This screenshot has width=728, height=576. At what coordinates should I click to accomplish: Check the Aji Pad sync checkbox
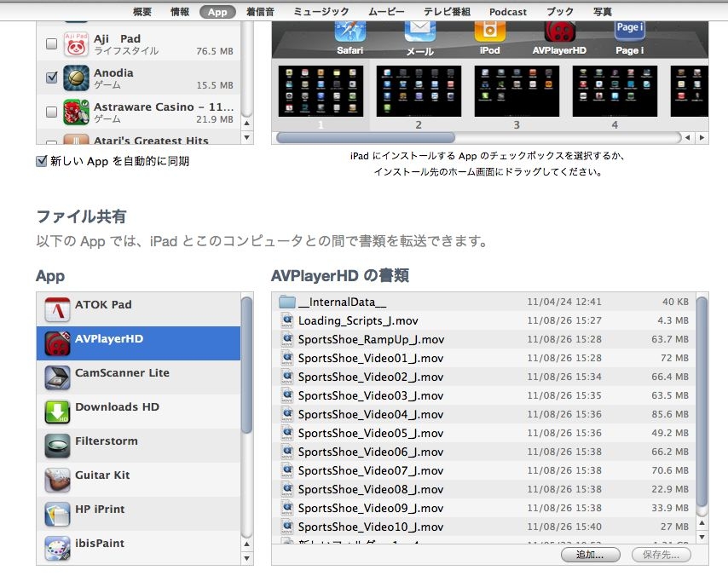(x=51, y=43)
